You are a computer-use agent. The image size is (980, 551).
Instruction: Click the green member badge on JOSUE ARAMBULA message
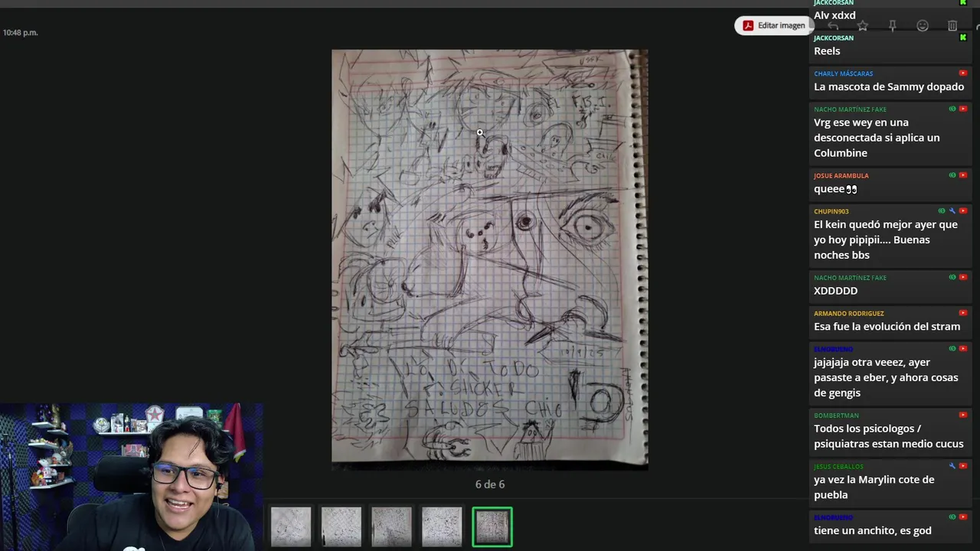[952, 175]
